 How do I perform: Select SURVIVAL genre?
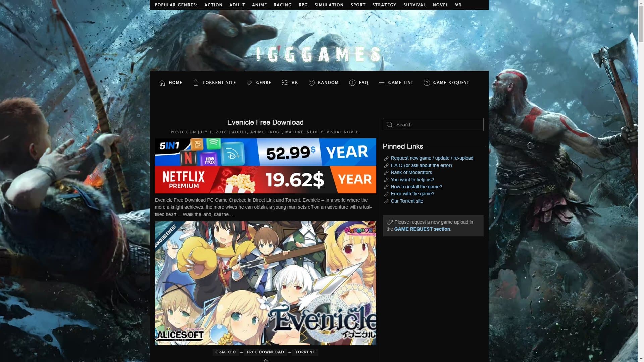tap(414, 5)
